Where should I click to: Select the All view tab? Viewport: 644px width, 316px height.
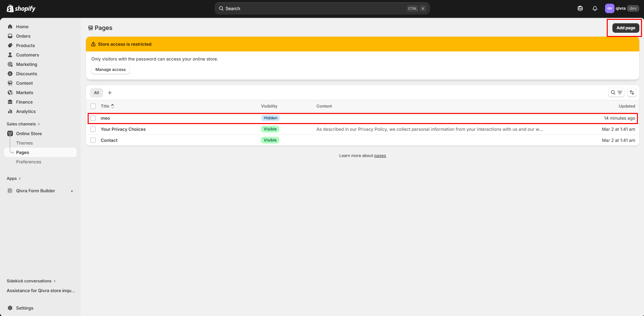pos(96,93)
